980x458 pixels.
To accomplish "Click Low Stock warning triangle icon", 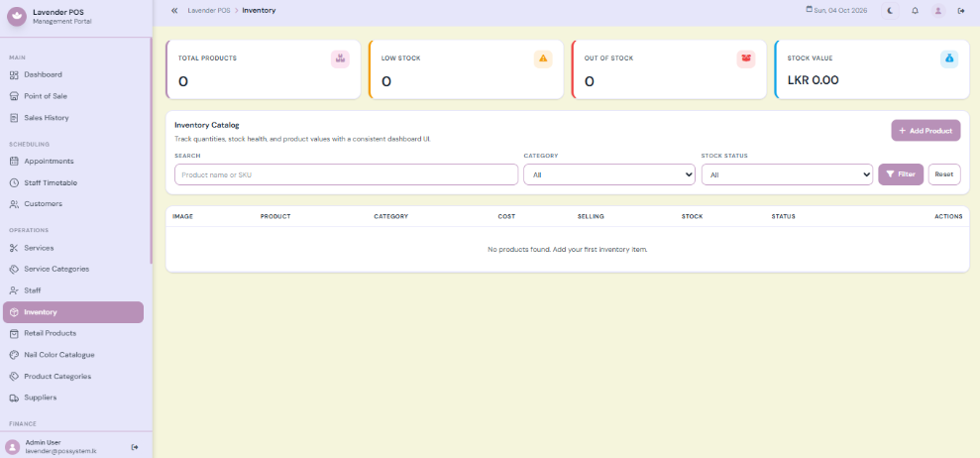I will pyautogui.click(x=543, y=58).
